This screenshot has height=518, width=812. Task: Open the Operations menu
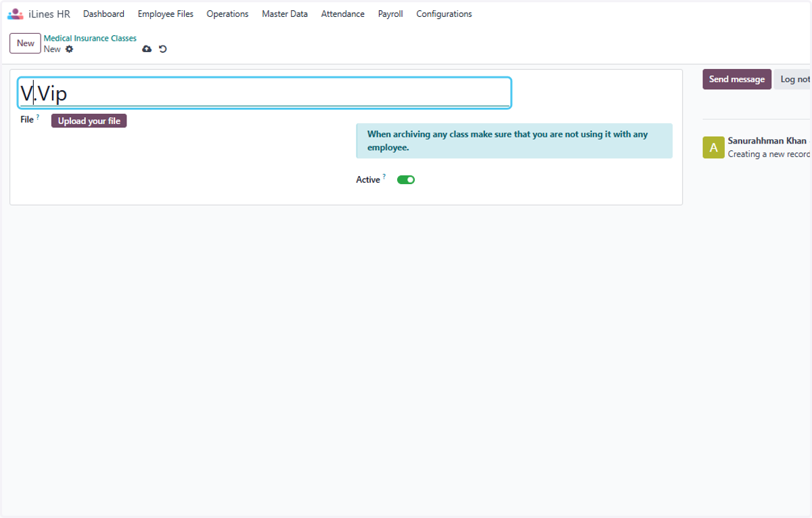pyautogui.click(x=227, y=14)
